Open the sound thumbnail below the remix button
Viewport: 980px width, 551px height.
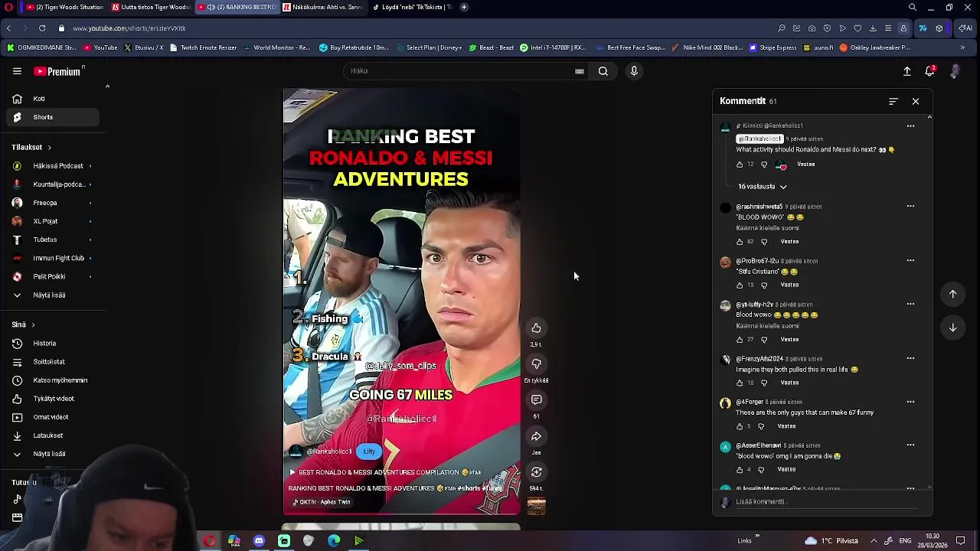[536, 506]
